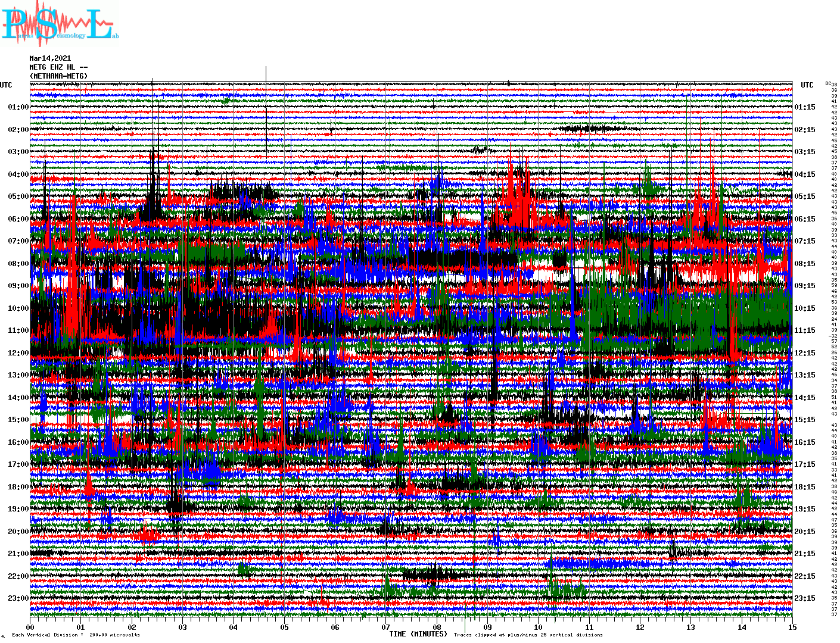The image size is (840, 643).
Task: Click minute tick 07 on time axis
Action: (x=386, y=628)
